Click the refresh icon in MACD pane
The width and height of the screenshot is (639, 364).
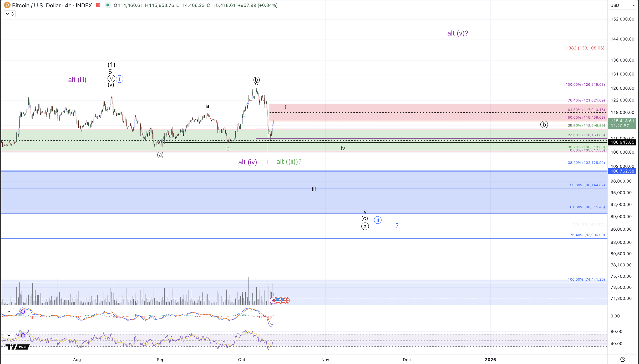pyautogui.click(x=23, y=312)
